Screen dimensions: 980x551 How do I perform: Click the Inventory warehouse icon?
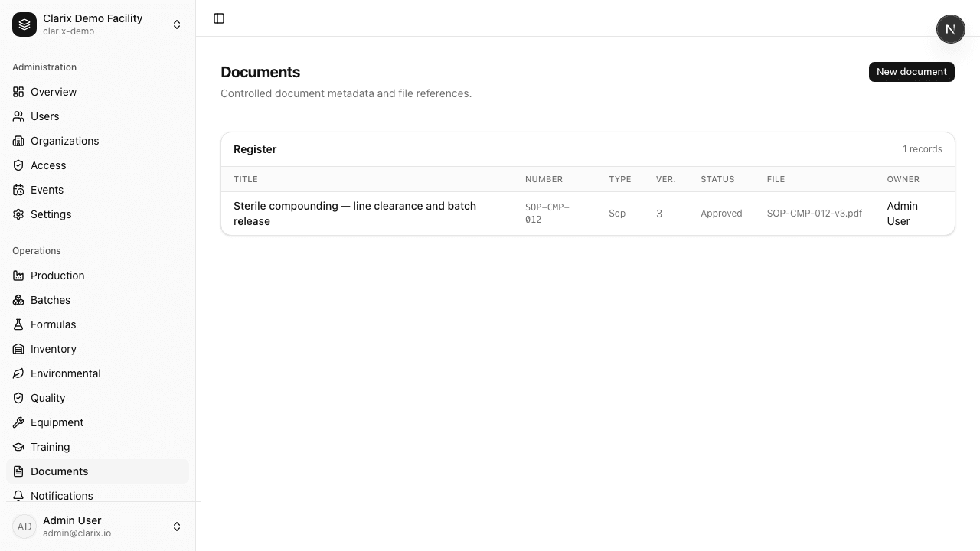click(18, 349)
